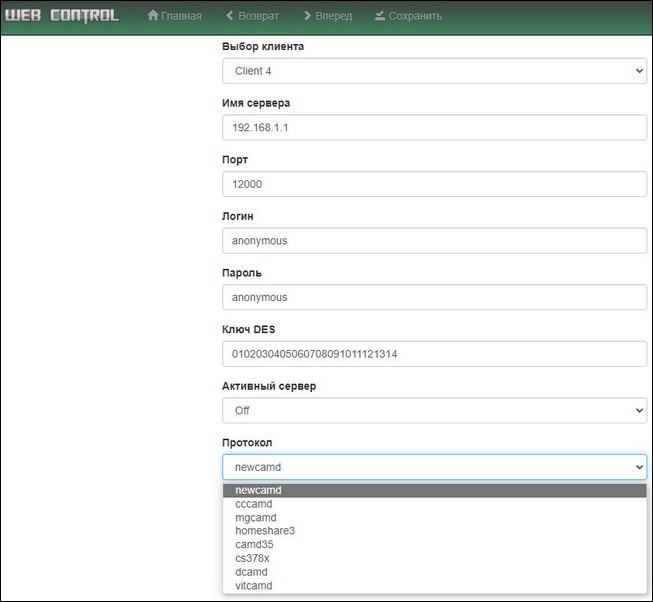Click the forward chevron icon beside Вперед
The width and height of the screenshot is (653, 602).
click(307, 15)
